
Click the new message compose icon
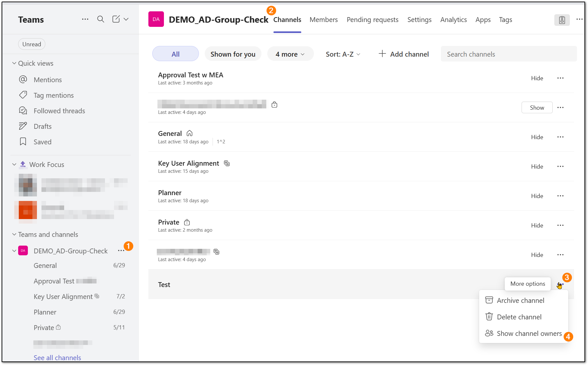coord(116,19)
